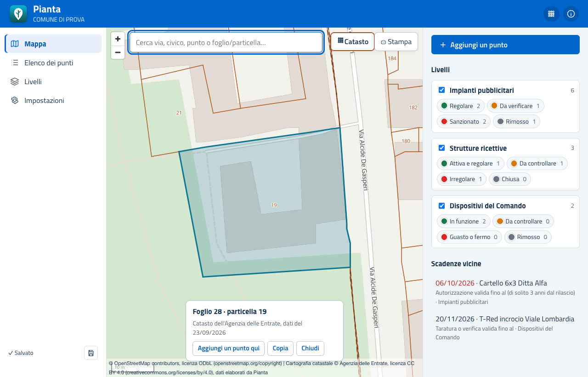Screen dimensions: 588x377
Task: Open deadline T-Red incrocio Viale Lombardia
Action: 505,328
